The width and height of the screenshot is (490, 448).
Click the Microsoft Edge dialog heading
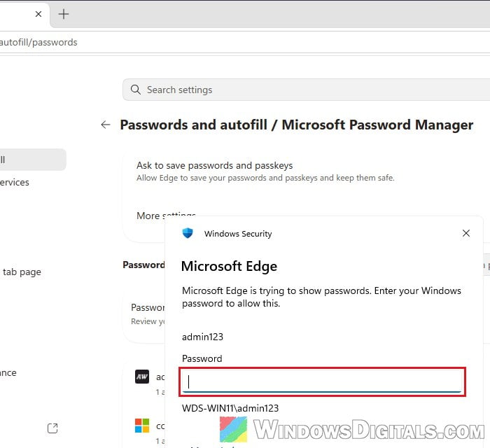point(229,266)
